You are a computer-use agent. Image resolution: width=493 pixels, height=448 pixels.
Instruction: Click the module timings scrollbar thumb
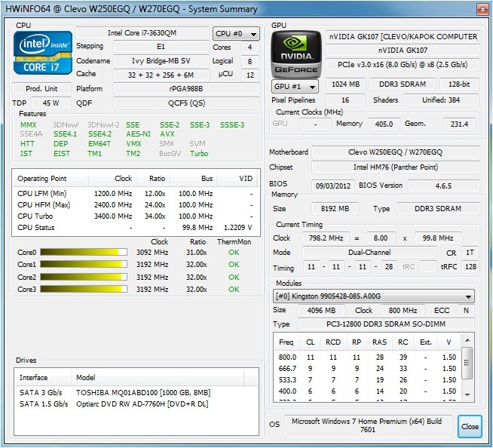(467, 363)
